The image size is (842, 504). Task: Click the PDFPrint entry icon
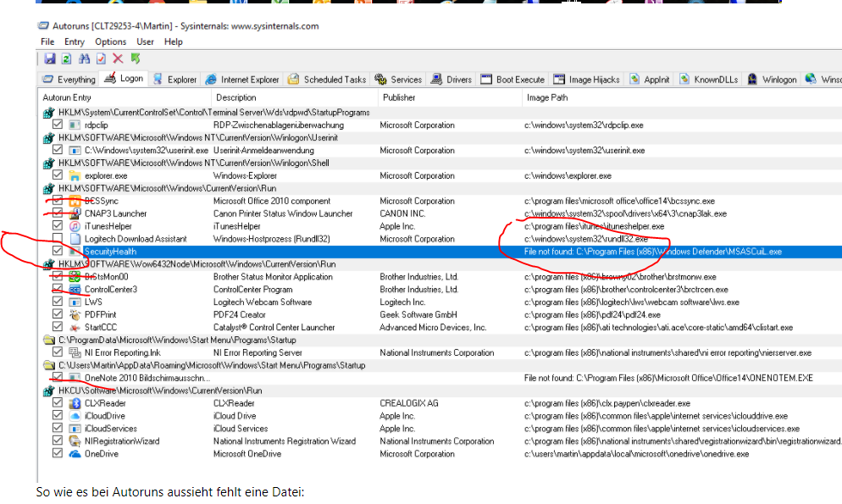(75, 314)
